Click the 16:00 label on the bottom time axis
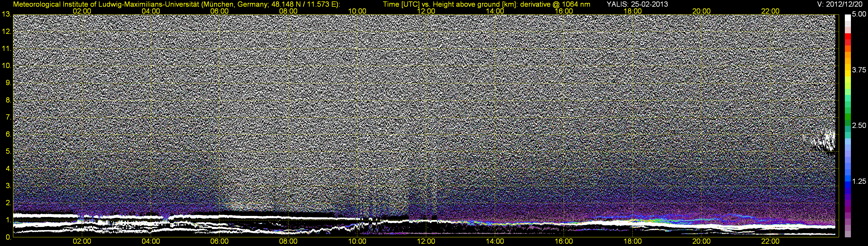Viewport: 868px width, 246px height. coord(564,241)
